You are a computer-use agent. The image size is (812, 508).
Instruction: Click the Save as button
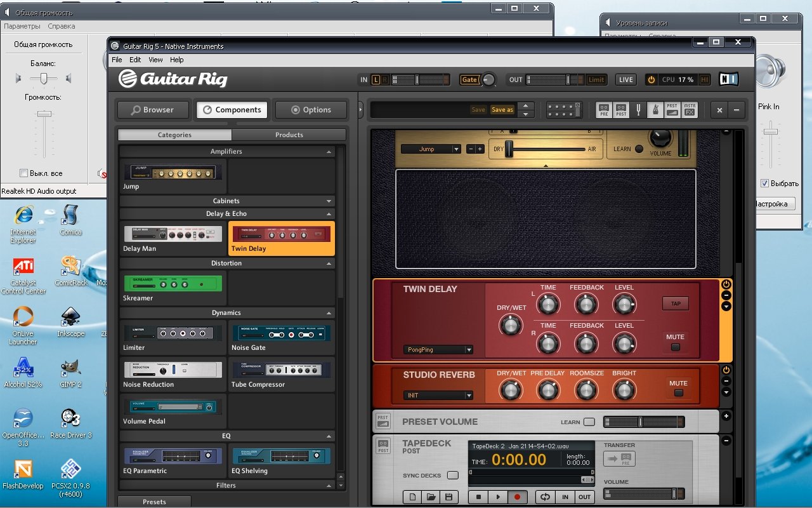click(x=502, y=110)
